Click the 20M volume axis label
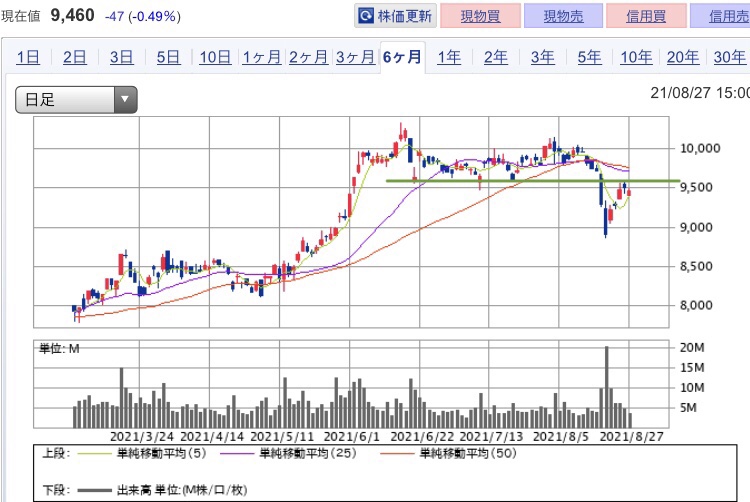This screenshot has height=502, width=750. click(x=692, y=348)
